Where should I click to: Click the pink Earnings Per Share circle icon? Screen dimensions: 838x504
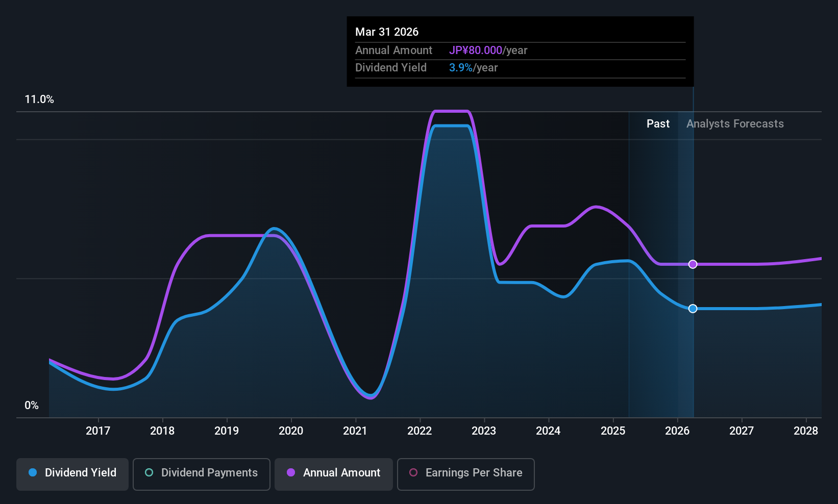(x=413, y=472)
